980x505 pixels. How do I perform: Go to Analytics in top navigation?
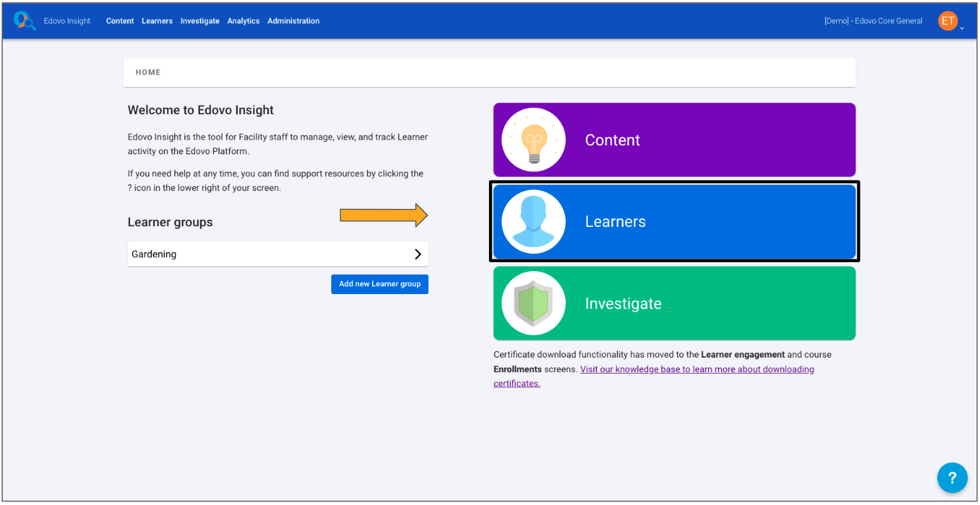tap(243, 21)
